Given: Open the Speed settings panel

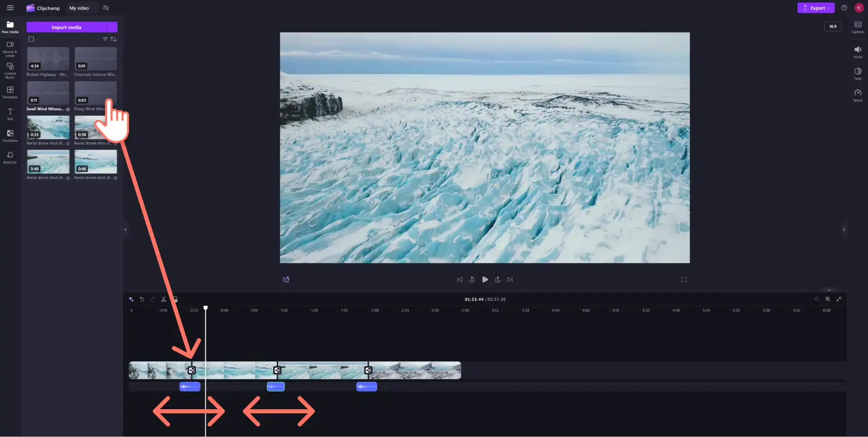Looking at the screenshot, I should tap(858, 95).
